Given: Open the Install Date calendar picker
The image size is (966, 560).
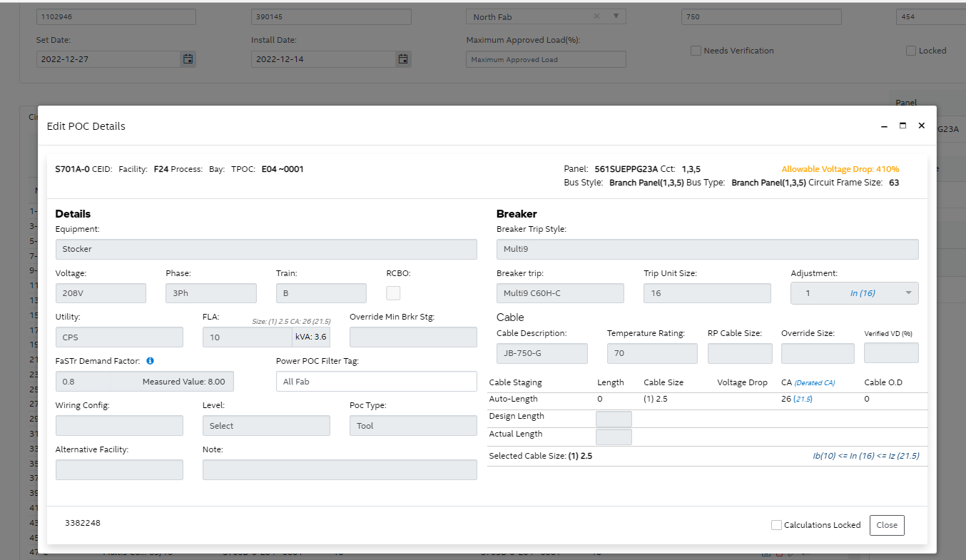Looking at the screenshot, I should (x=403, y=59).
